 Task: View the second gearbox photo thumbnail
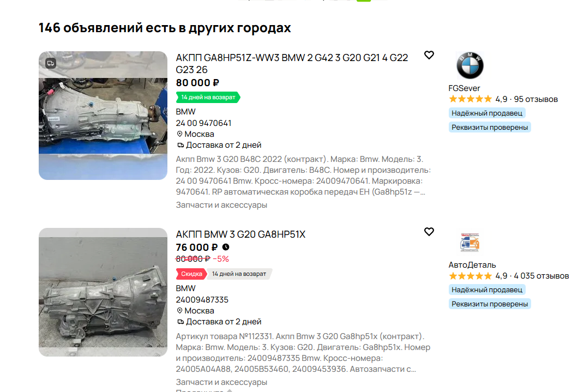[103, 292]
